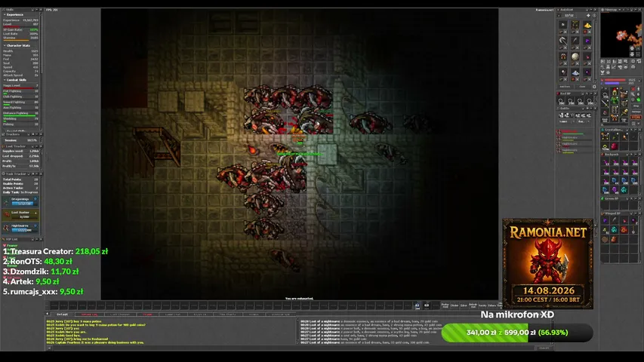Screen dimensions: 644x362
Task: Select the gold coins autoloot slot
Action: pyautogui.click(x=587, y=25)
